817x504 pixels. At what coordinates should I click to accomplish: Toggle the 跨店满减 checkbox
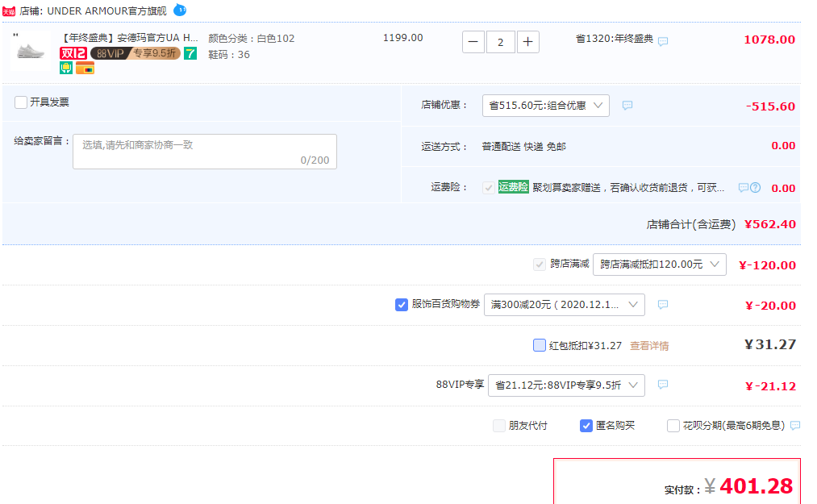point(540,264)
